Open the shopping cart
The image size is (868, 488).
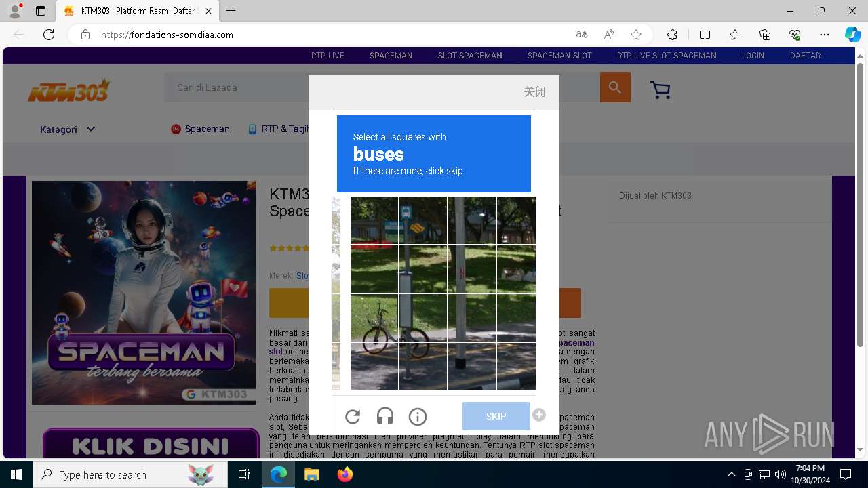pyautogui.click(x=660, y=89)
